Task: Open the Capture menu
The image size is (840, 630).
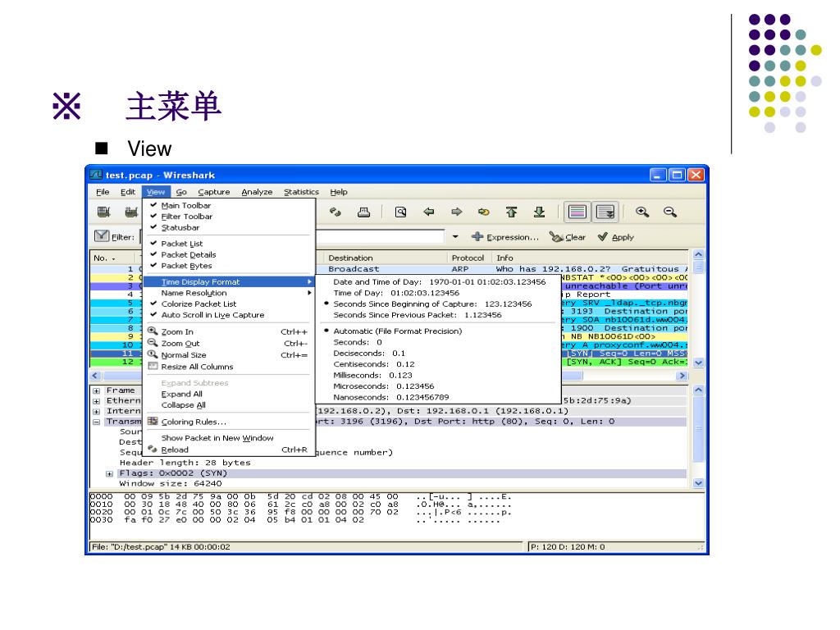Action: coord(214,192)
